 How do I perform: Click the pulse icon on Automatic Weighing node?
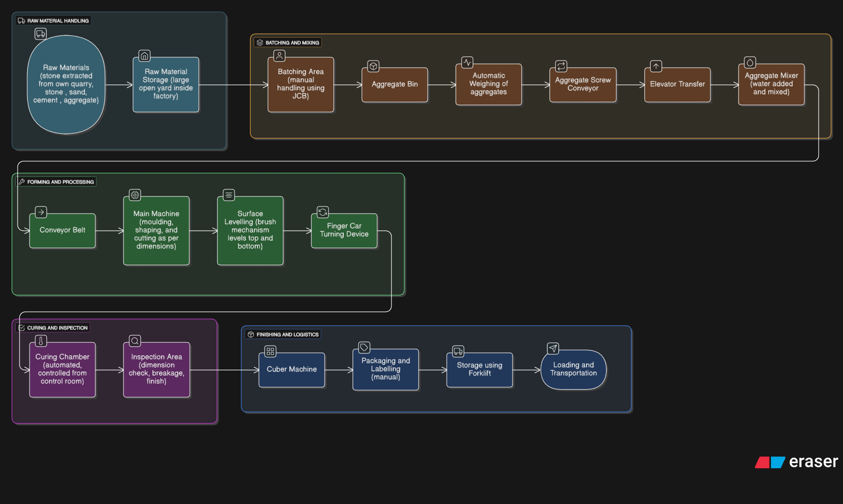click(x=467, y=62)
